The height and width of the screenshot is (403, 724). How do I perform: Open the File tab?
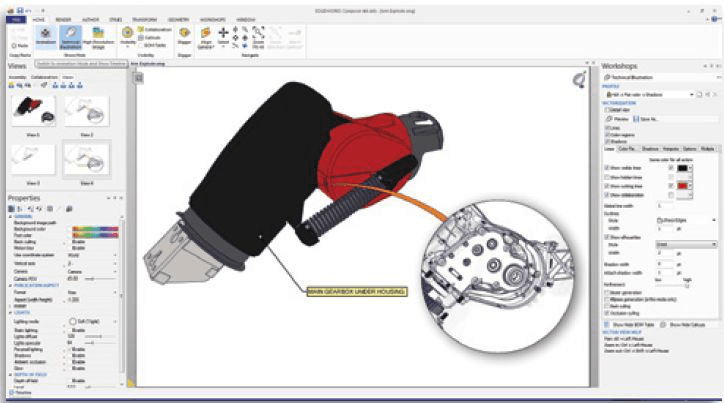point(16,20)
